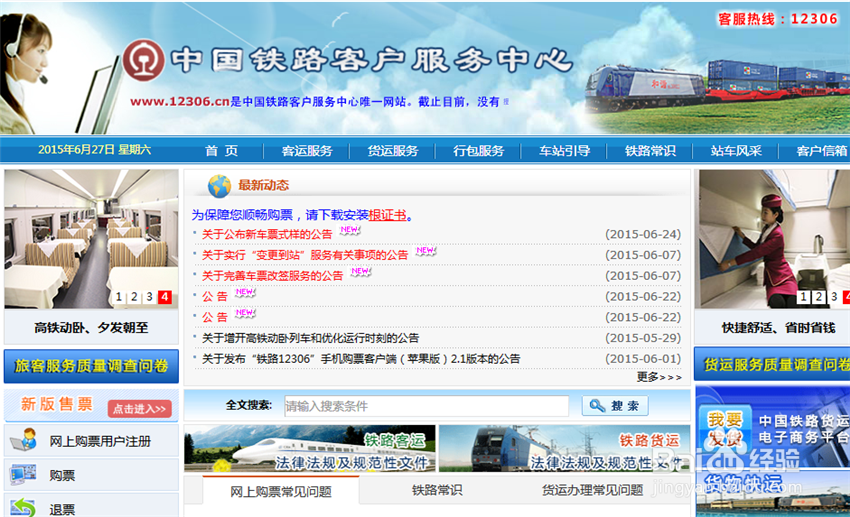Open 铁路客运 法律法规及规范性文件 banner
This screenshot has width=850, height=517.
[x=310, y=448]
